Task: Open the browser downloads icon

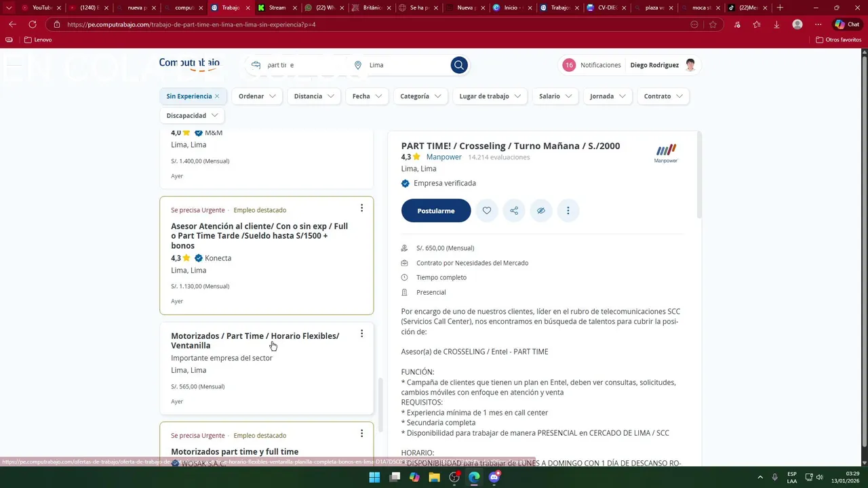Action: 776,24
